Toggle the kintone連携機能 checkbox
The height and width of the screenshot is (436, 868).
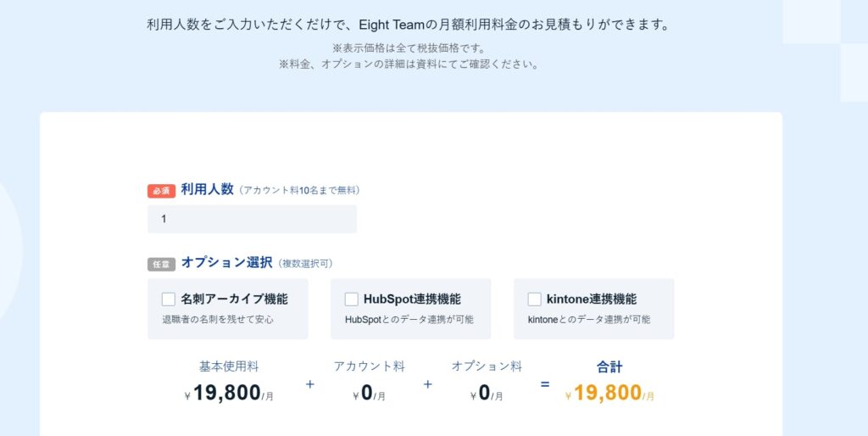tap(535, 299)
